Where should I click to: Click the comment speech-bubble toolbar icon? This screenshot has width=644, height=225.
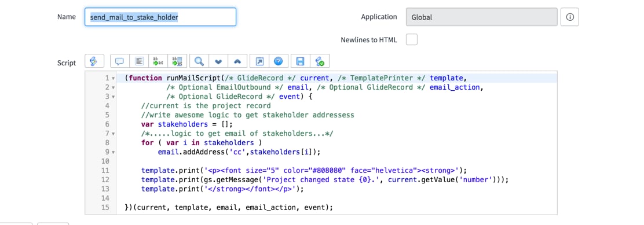(119, 61)
